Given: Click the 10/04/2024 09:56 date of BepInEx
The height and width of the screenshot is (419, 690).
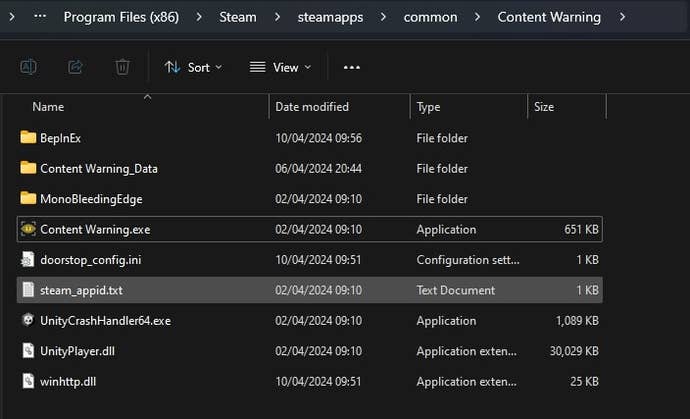Looking at the screenshot, I should pos(319,138).
